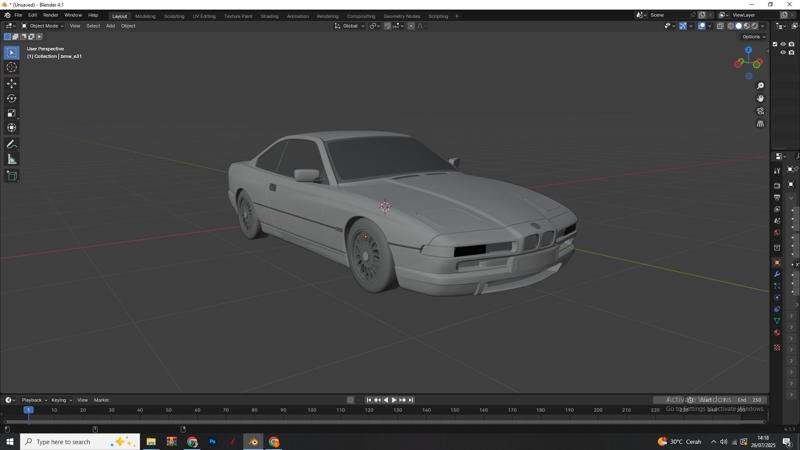The width and height of the screenshot is (800, 450).
Task: Jump to timeline end frame
Action: click(411, 400)
